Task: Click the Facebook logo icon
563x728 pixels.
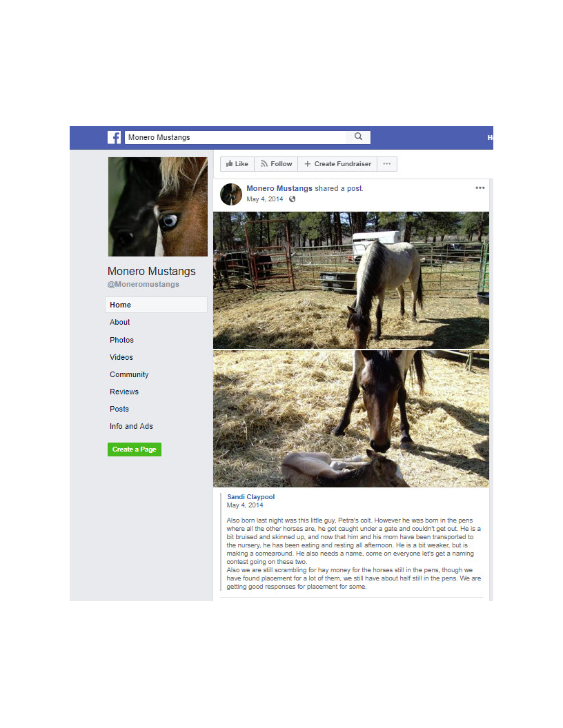Action: 115,137
